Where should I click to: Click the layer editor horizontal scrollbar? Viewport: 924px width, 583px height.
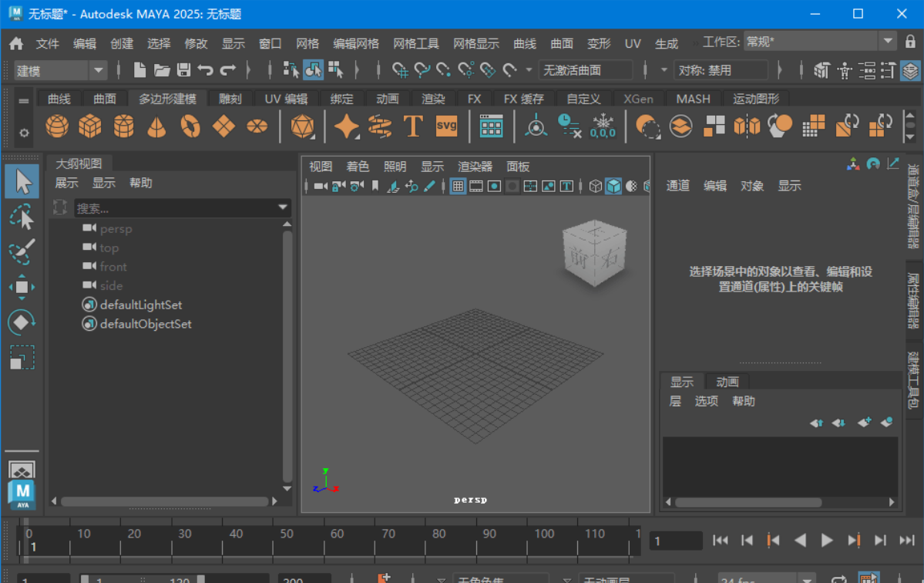click(748, 502)
